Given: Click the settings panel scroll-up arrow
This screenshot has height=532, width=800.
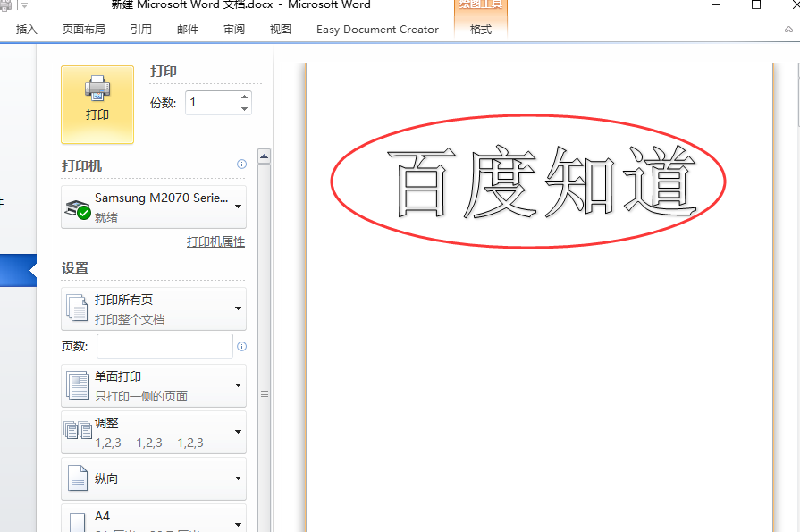Looking at the screenshot, I should pos(265,156).
